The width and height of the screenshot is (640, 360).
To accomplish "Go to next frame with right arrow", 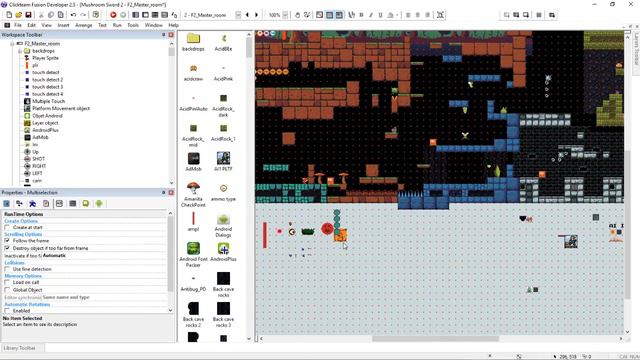I will pos(257,15).
